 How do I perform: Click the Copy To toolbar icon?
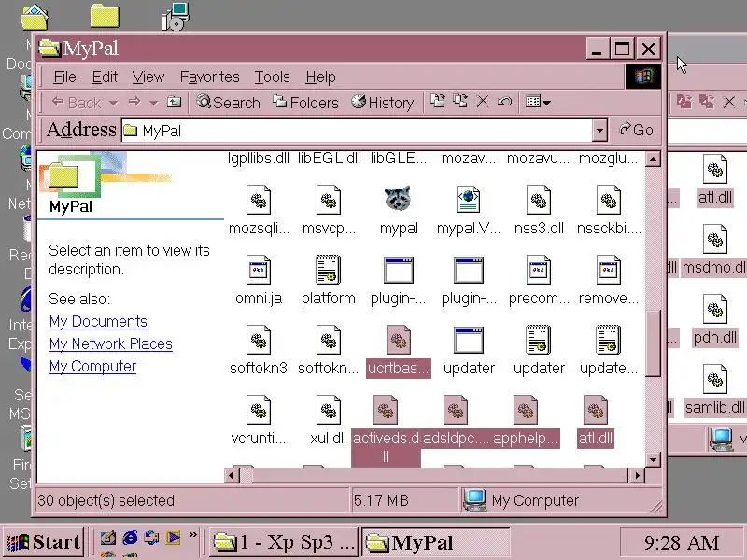[x=460, y=102]
